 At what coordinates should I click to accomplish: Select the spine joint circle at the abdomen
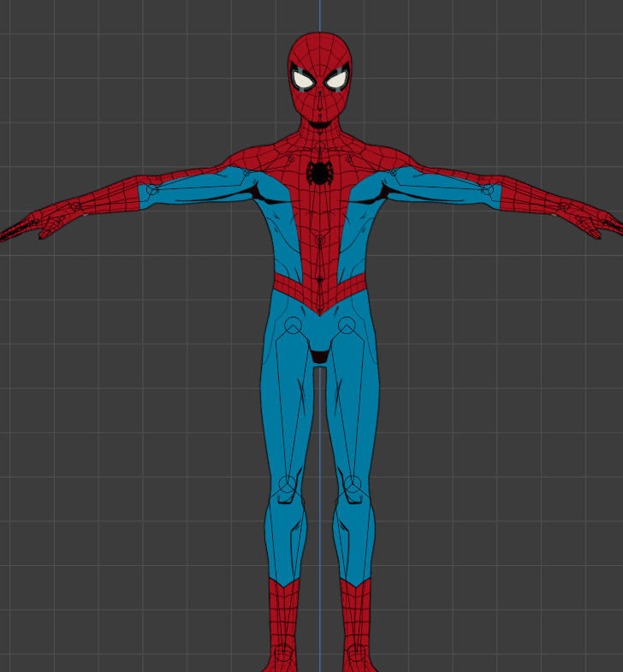point(320,240)
